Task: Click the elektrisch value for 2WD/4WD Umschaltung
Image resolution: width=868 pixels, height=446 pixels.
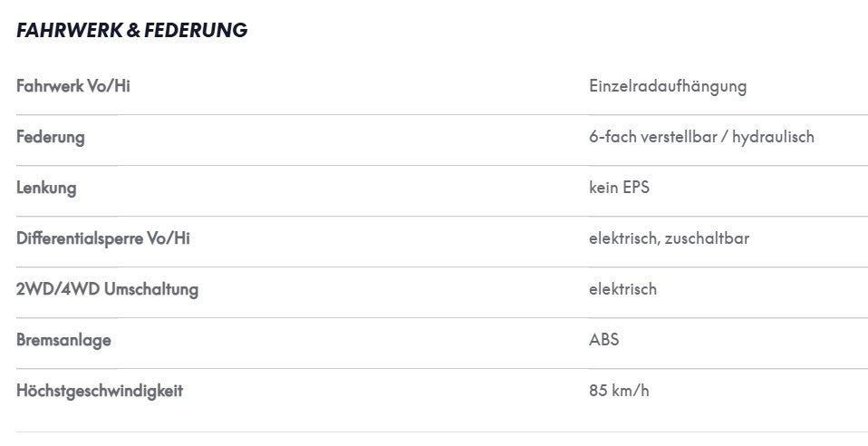Action: click(x=622, y=289)
